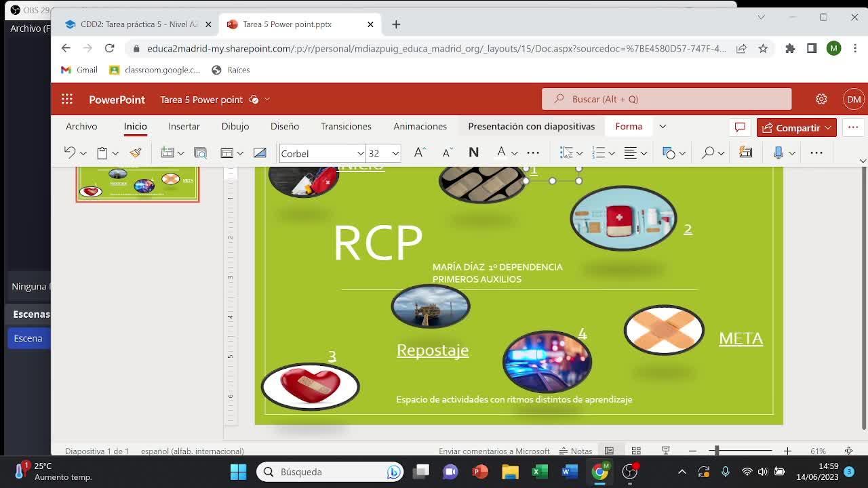868x488 pixels.
Task: Open Excel from the taskbar
Action: point(540,472)
